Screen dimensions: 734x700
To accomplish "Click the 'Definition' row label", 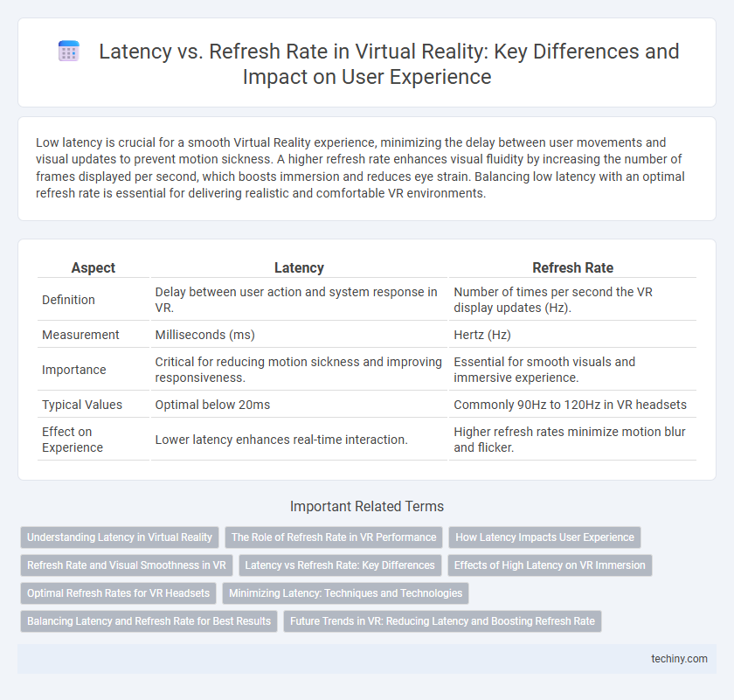I will 68,300.
